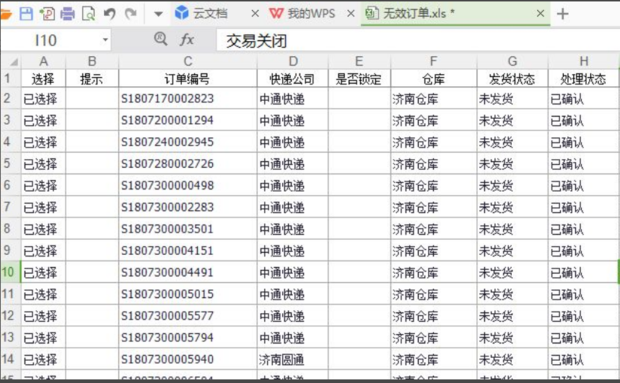This screenshot has width=620, height=383.
Task: Select column D header
Action: tap(293, 61)
